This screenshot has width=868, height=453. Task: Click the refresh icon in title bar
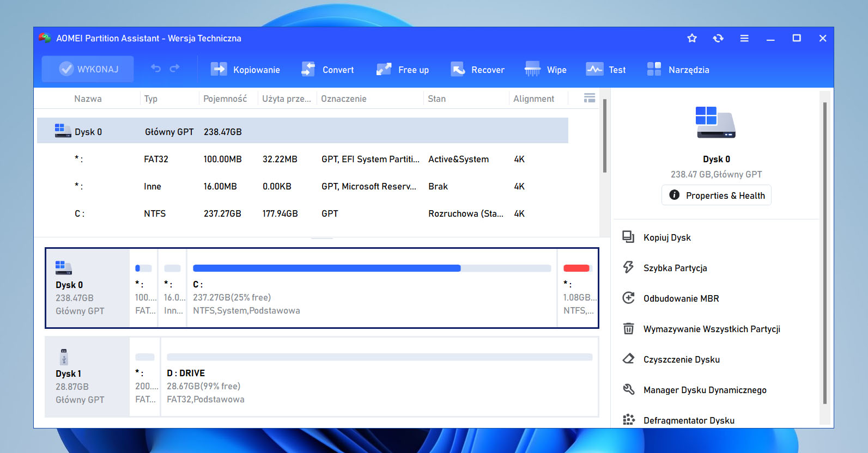tap(718, 38)
